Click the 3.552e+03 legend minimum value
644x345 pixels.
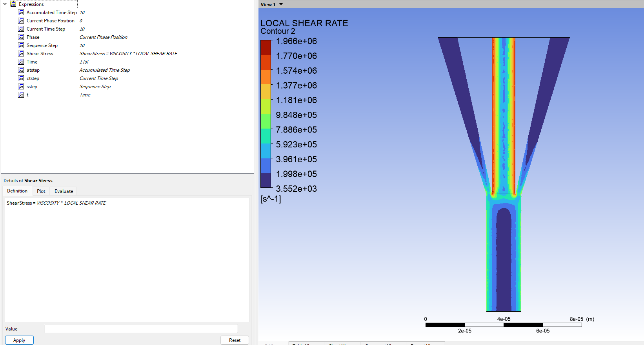point(297,189)
